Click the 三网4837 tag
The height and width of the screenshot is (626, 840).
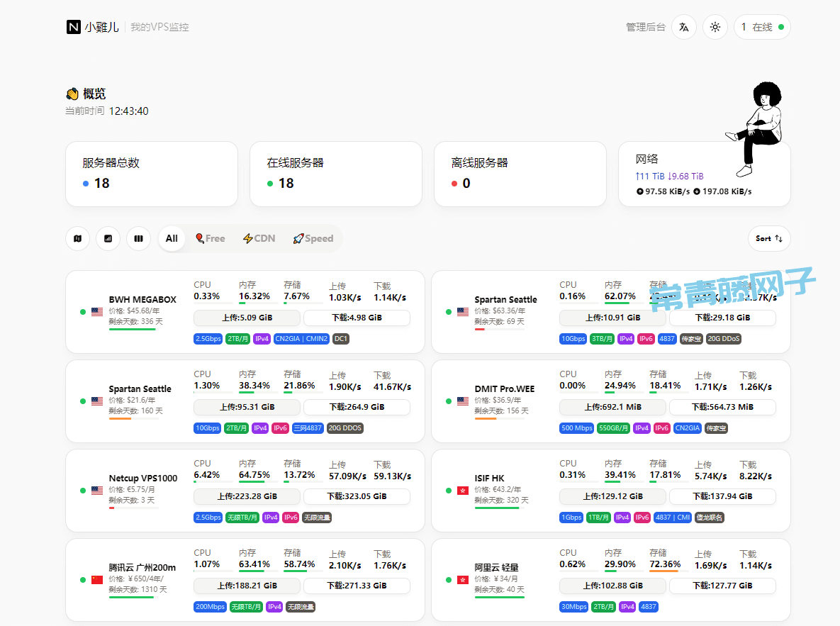[308, 428]
